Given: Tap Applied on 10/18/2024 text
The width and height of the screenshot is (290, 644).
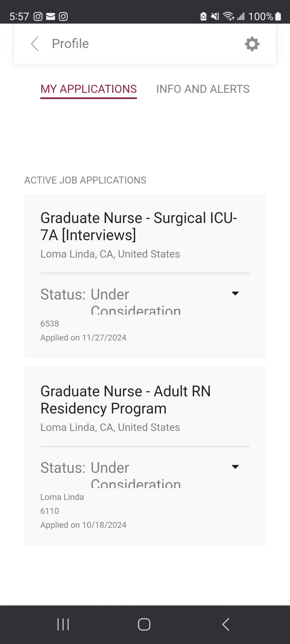Looking at the screenshot, I should pos(83,525).
